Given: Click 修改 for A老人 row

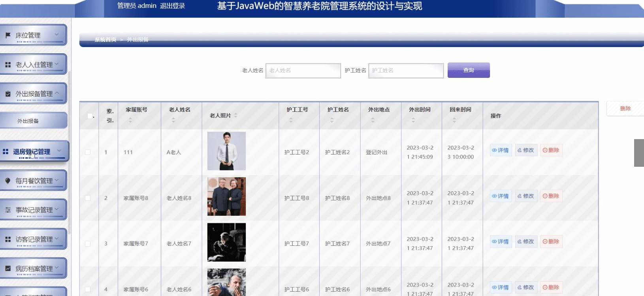Looking at the screenshot, I should pos(526,150).
